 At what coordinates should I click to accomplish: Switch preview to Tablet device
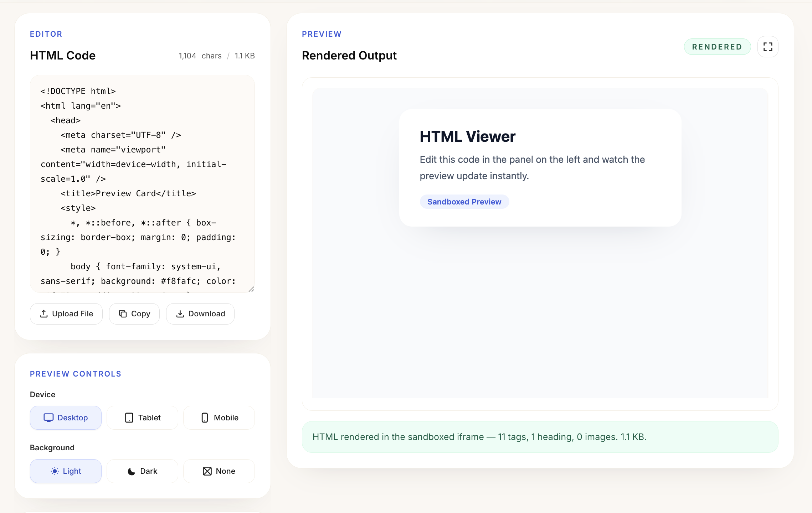point(143,418)
